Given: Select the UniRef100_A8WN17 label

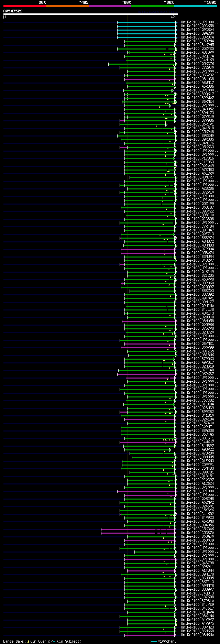Looking at the screenshot, I should click(197, 83).
